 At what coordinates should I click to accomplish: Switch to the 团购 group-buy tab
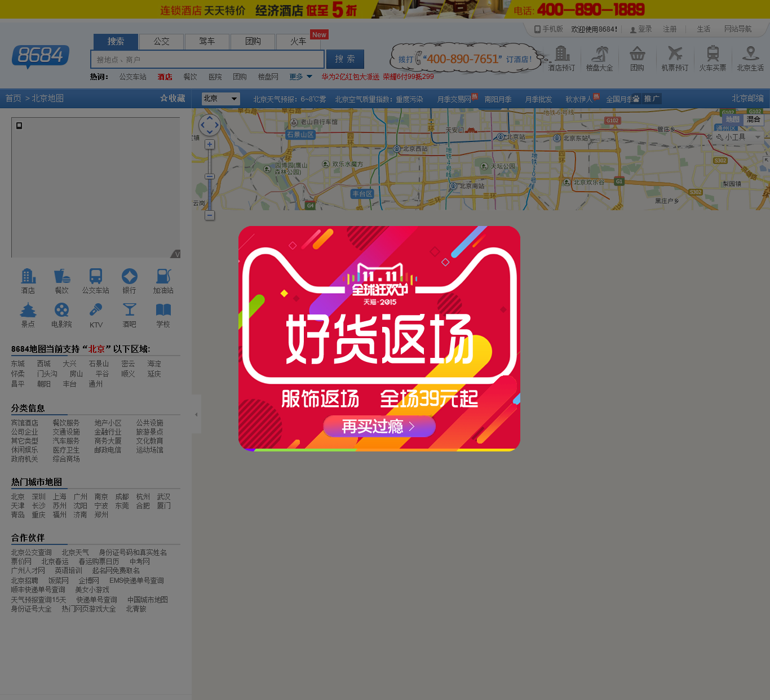(x=253, y=41)
